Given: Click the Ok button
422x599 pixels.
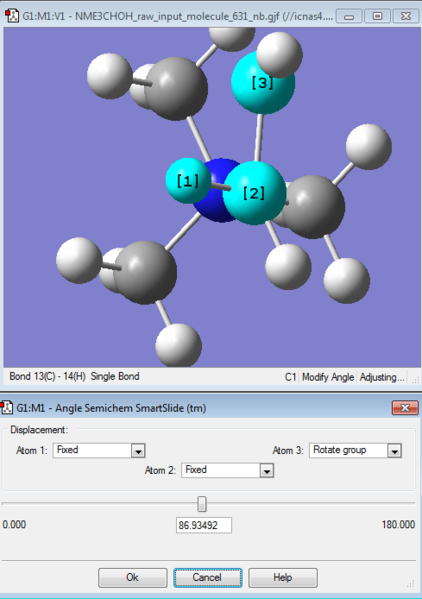Looking at the screenshot, I should [133, 577].
